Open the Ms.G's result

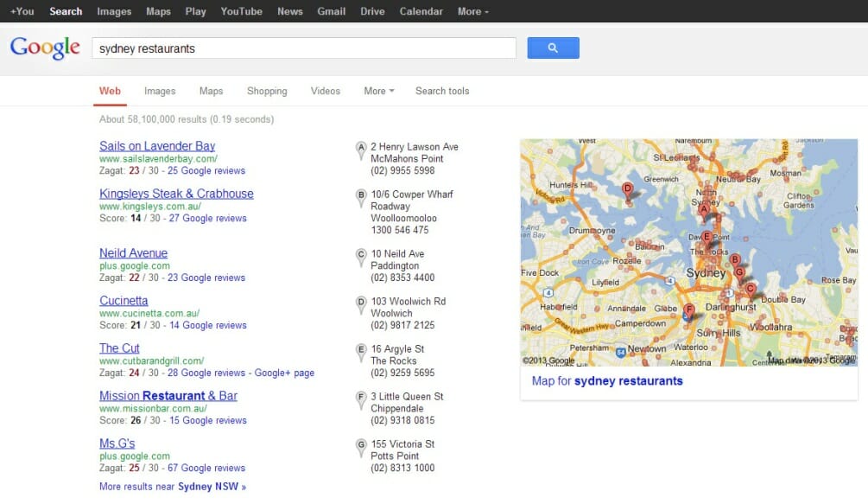point(117,443)
